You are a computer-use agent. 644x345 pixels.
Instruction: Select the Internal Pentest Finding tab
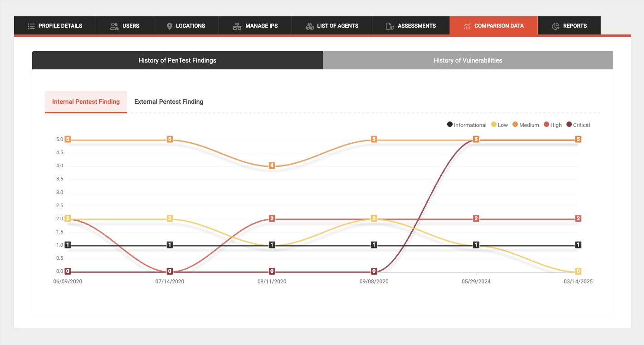[x=86, y=102]
